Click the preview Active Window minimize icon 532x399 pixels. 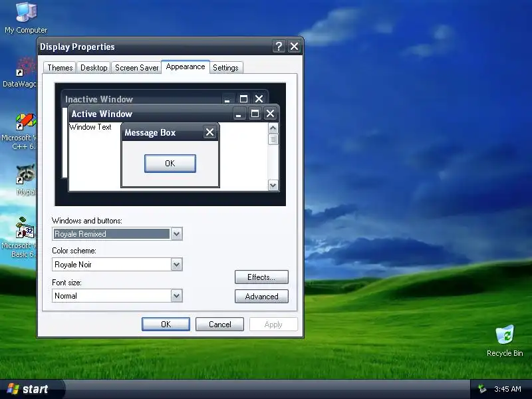click(239, 114)
